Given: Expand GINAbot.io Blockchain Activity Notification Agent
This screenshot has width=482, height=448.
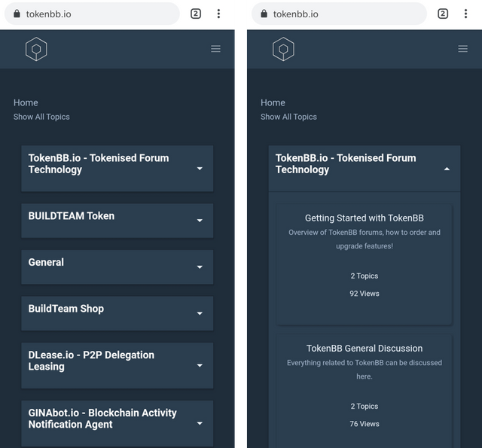Looking at the screenshot, I should point(117,423).
